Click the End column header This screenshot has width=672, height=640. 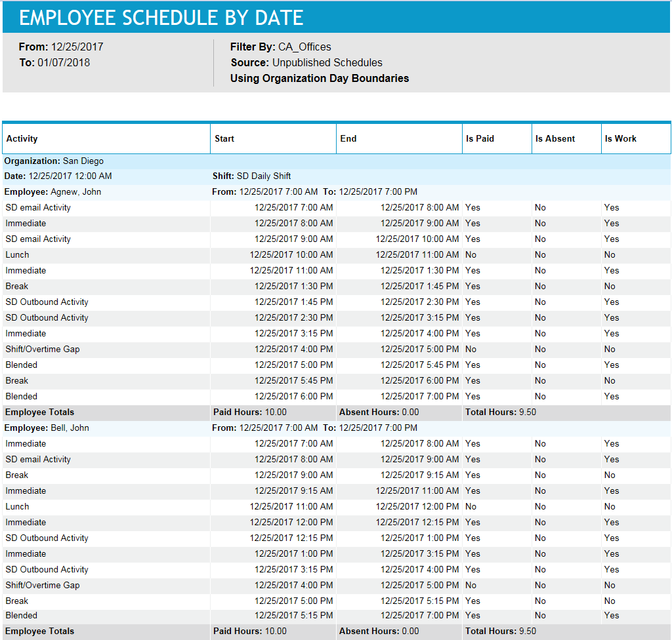347,138
